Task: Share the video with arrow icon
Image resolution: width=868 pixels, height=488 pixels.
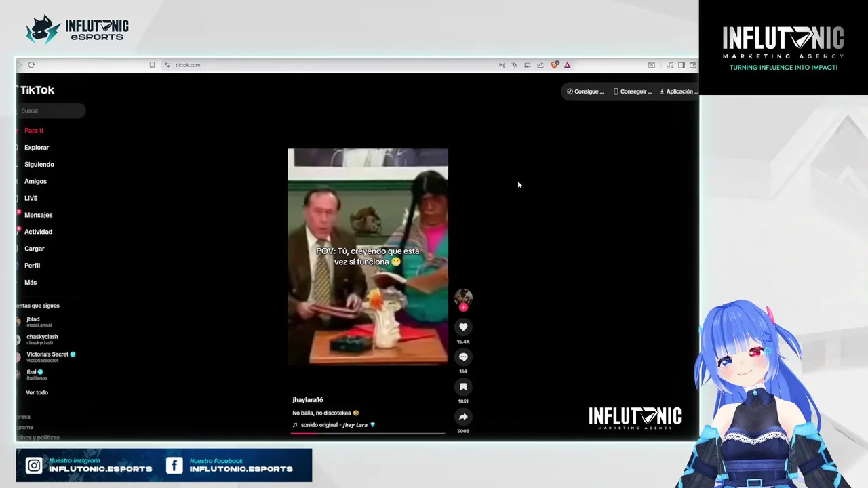Action: coord(463,417)
